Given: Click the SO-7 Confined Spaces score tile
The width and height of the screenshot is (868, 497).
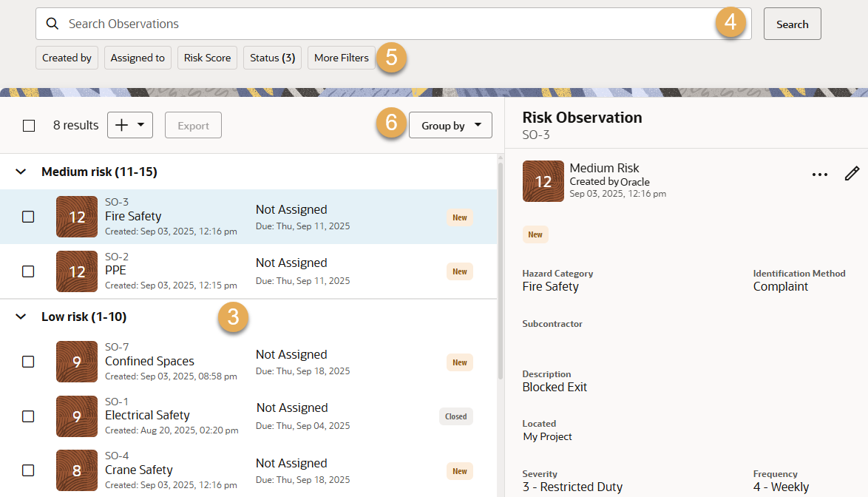Looking at the screenshot, I should coord(77,362).
